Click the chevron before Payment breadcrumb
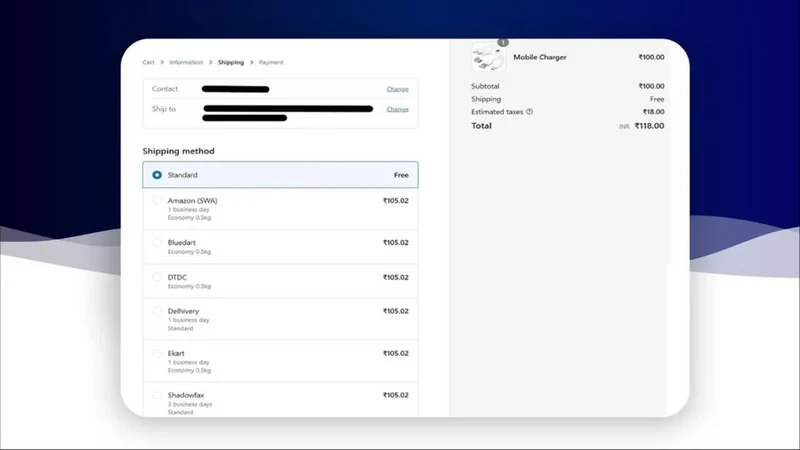Image resolution: width=800 pixels, height=450 pixels. tap(252, 62)
